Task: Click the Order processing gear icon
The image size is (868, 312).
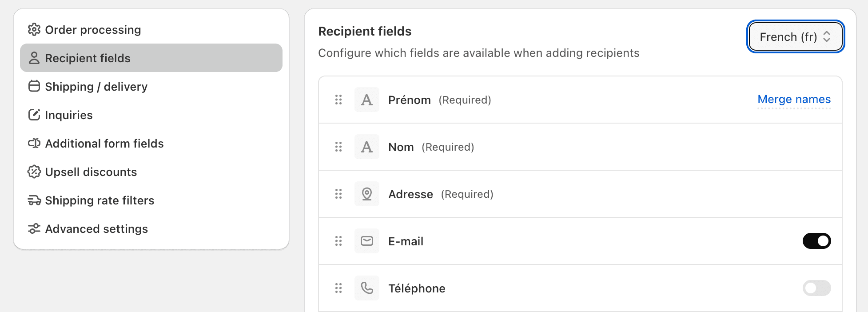Action: (34, 30)
